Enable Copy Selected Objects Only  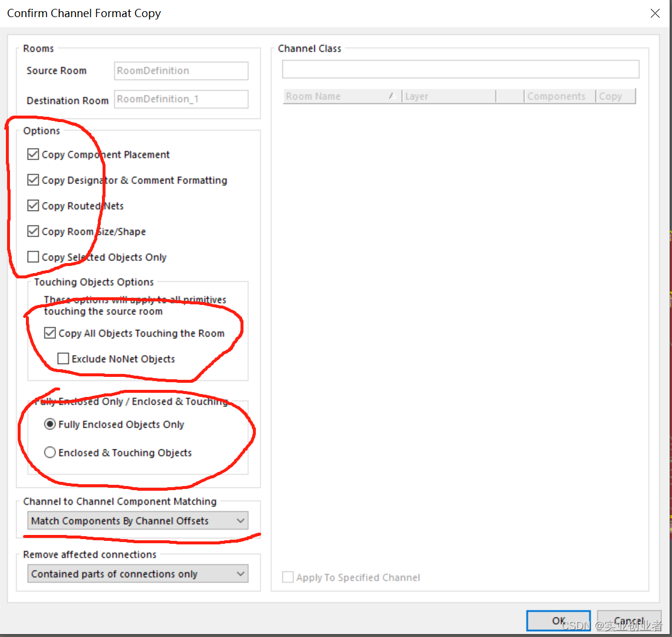coord(33,257)
